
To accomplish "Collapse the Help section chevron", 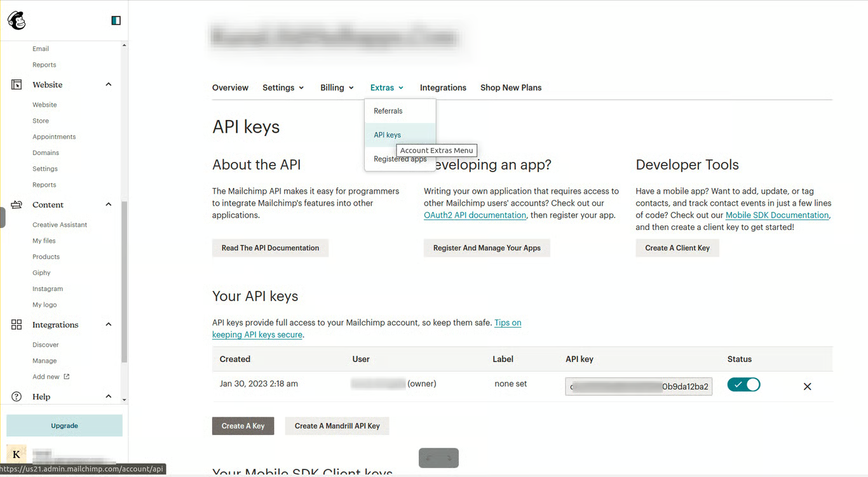I will pos(109,396).
